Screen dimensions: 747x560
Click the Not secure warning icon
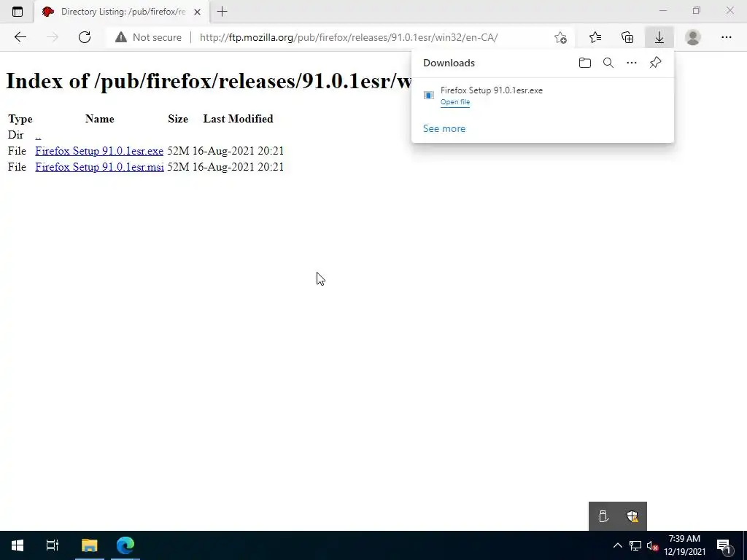pyautogui.click(x=121, y=37)
